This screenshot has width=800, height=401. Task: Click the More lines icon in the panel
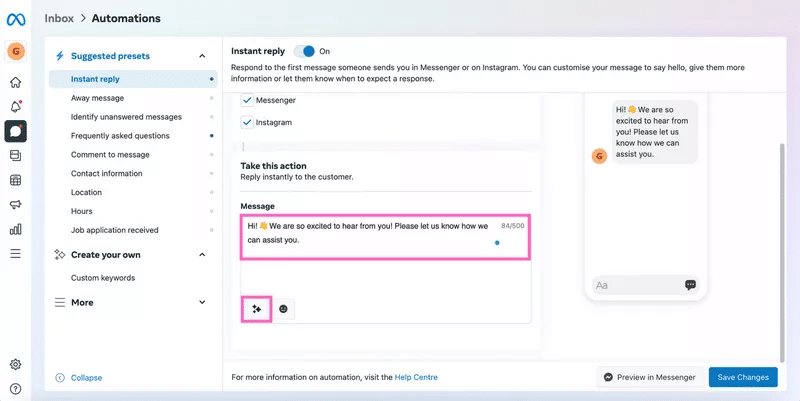60,303
